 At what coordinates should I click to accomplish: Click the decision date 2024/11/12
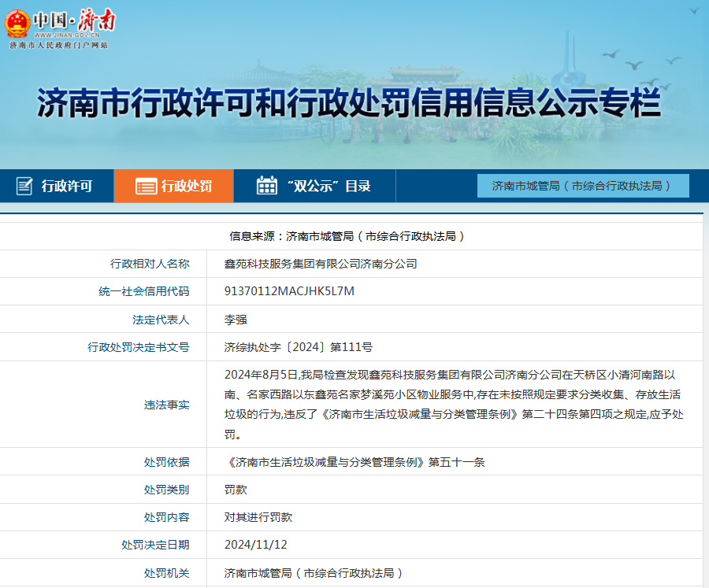pyautogui.click(x=256, y=545)
